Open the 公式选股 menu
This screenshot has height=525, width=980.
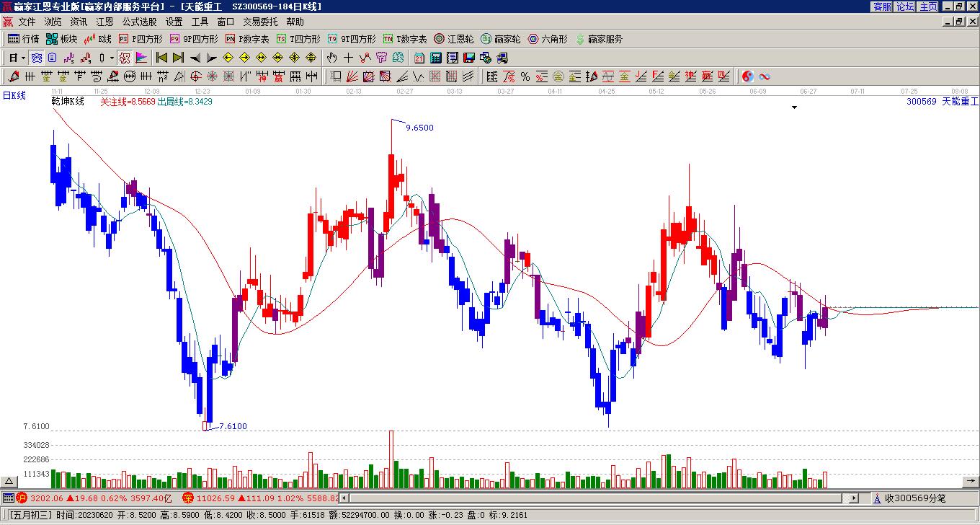[139, 22]
